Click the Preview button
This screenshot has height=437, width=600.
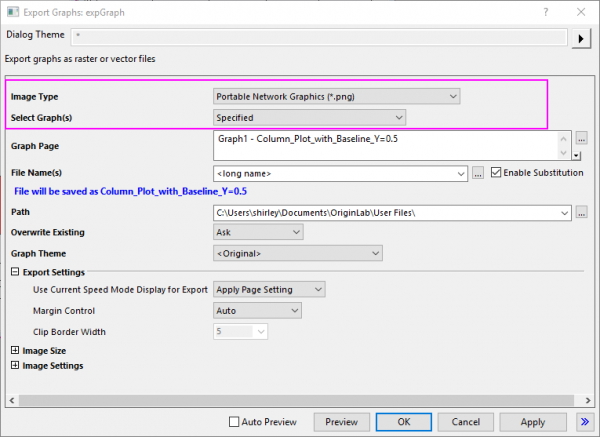point(342,422)
